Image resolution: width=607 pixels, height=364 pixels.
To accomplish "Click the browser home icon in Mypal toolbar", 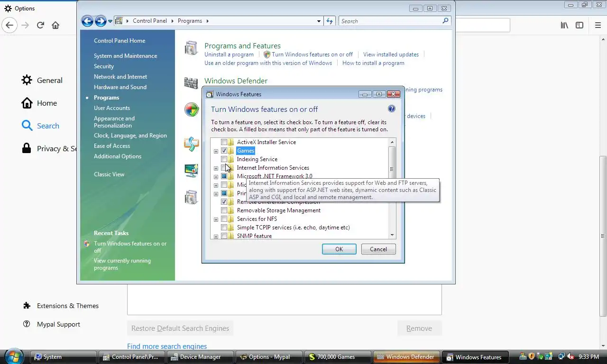I will click(x=55, y=25).
